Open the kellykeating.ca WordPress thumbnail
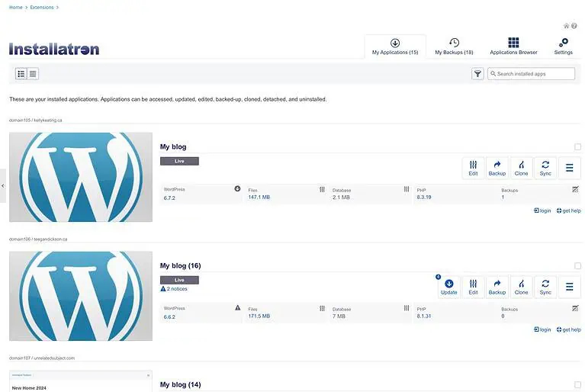Image resolution: width=585 pixels, height=392 pixels. coord(81,177)
